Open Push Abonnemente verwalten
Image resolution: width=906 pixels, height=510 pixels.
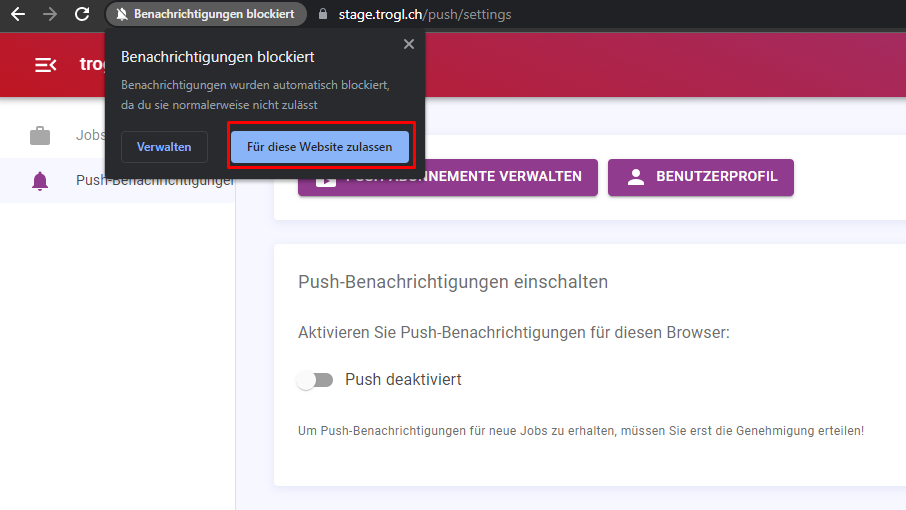point(448,177)
